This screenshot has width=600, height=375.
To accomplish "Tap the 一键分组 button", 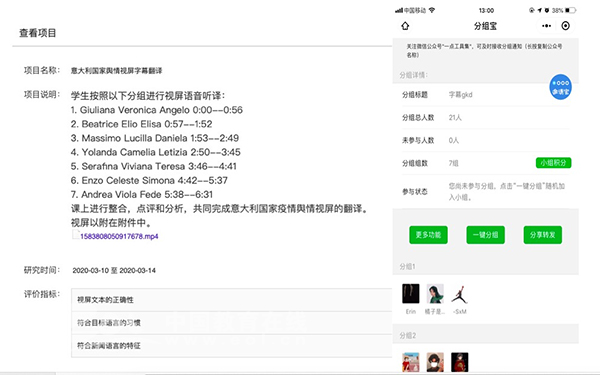I will pos(485,235).
